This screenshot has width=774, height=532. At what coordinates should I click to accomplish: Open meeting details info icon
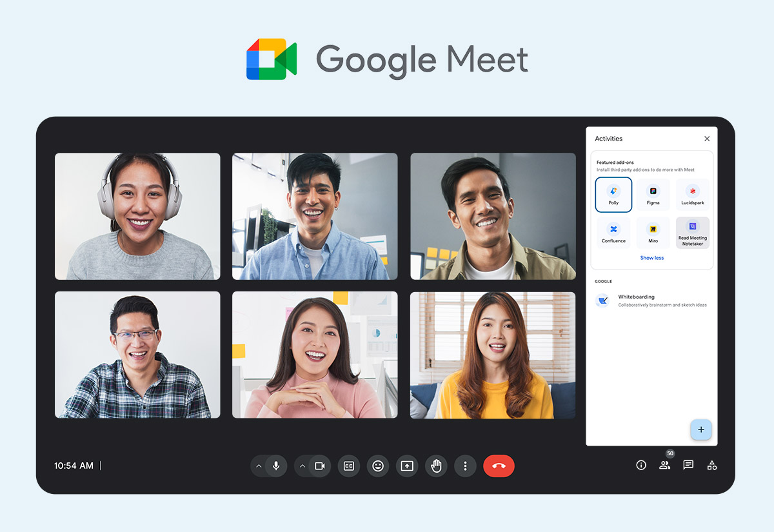point(640,465)
